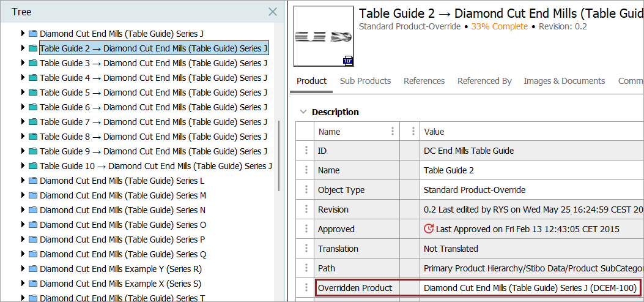Screen dimensions: 644x302
Task: Switch to the Sub Products tab
Action: click(x=365, y=81)
